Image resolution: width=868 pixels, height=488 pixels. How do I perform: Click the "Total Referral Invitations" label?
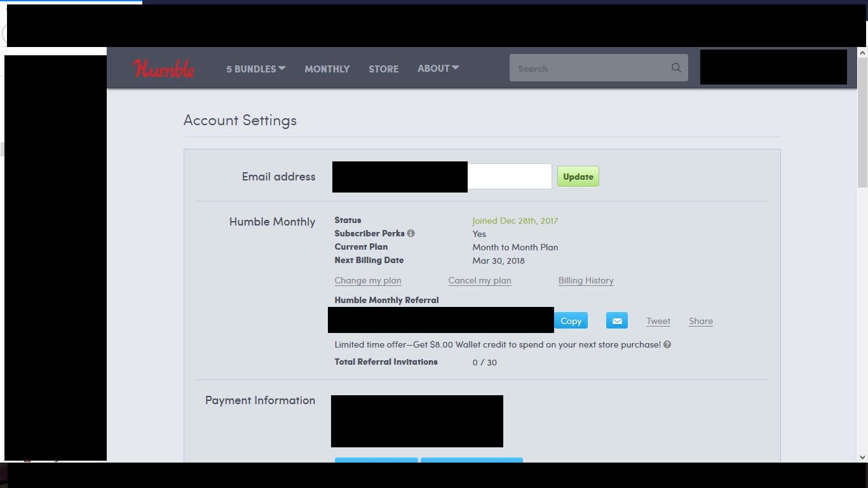point(386,362)
